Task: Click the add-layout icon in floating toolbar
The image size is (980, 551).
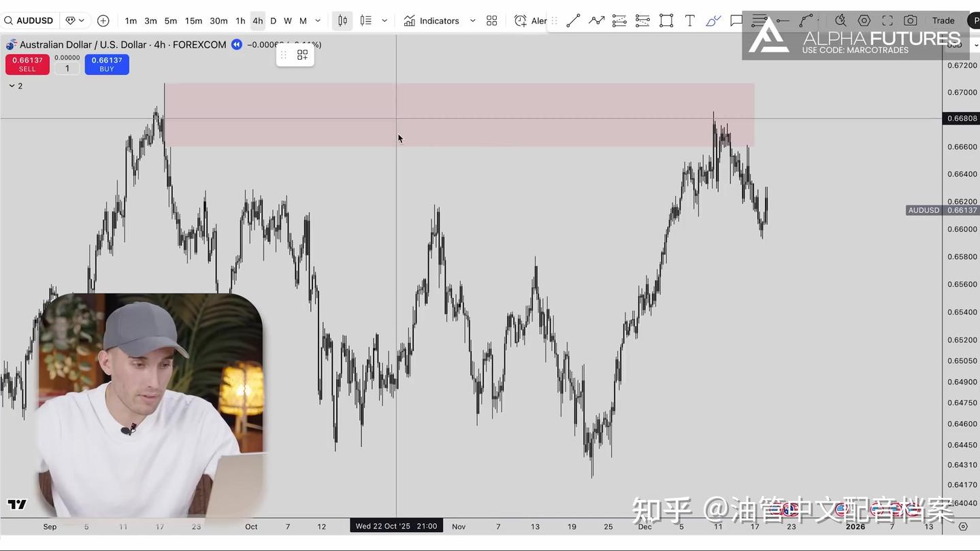Action: pyautogui.click(x=302, y=55)
